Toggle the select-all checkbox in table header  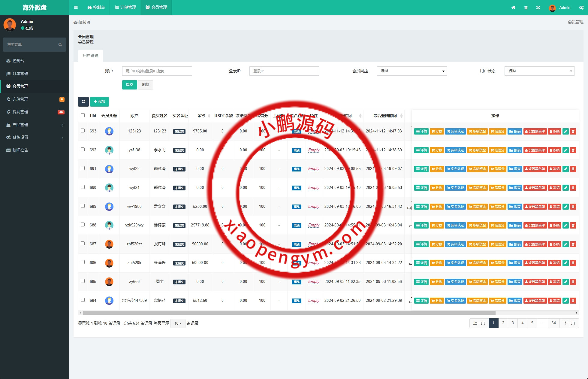click(x=83, y=115)
